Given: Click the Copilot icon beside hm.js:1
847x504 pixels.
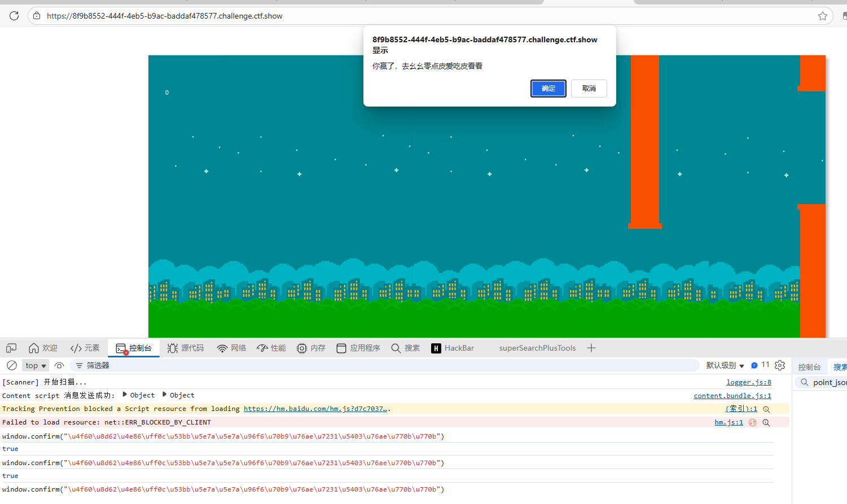Looking at the screenshot, I should click(x=752, y=422).
